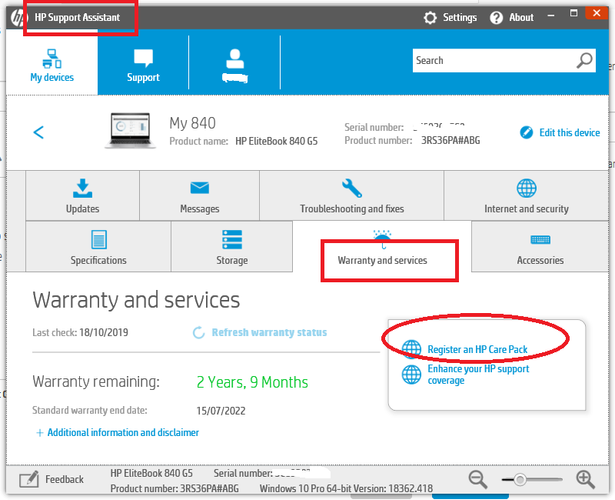The width and height of the screenshot is (615, 500).
Task: Click Refresh warranty status link
Action: tap(269, 333)
